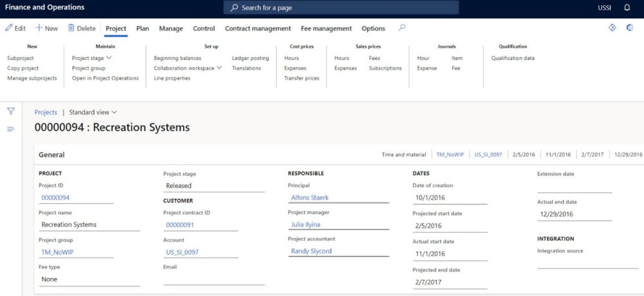Collapse the General section header
The width and height of the screenshot is (644, 296).
coord(52,155)
